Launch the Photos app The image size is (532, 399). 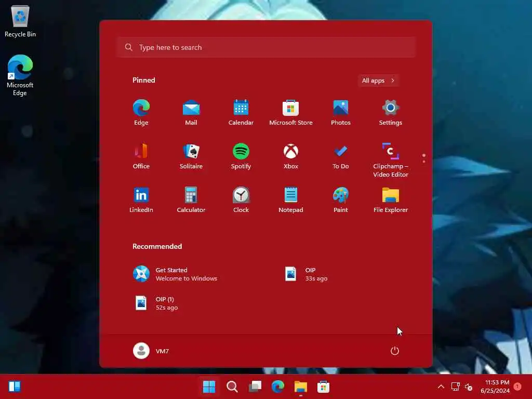click(341, 113)
